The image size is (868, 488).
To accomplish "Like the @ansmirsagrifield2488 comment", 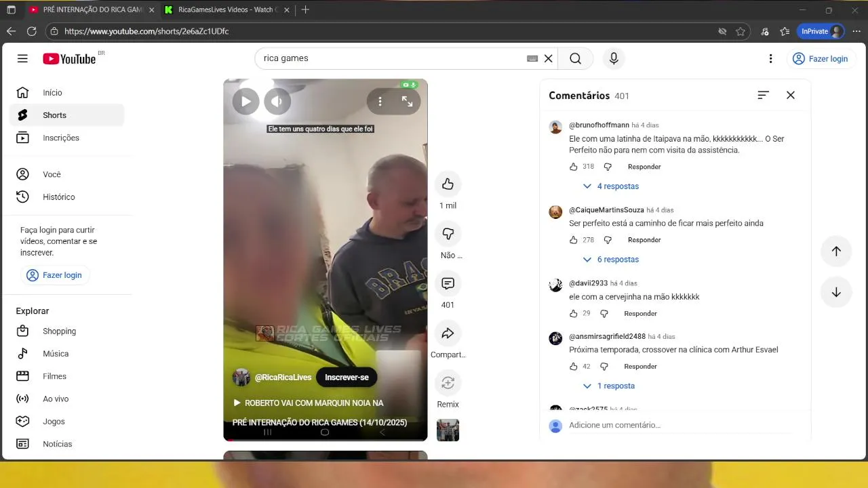I will [574, 367].
